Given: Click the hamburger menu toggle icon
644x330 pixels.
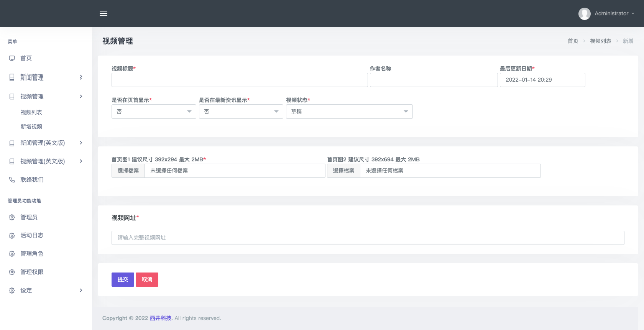Looking at the screenshot, I should (103, 13).
